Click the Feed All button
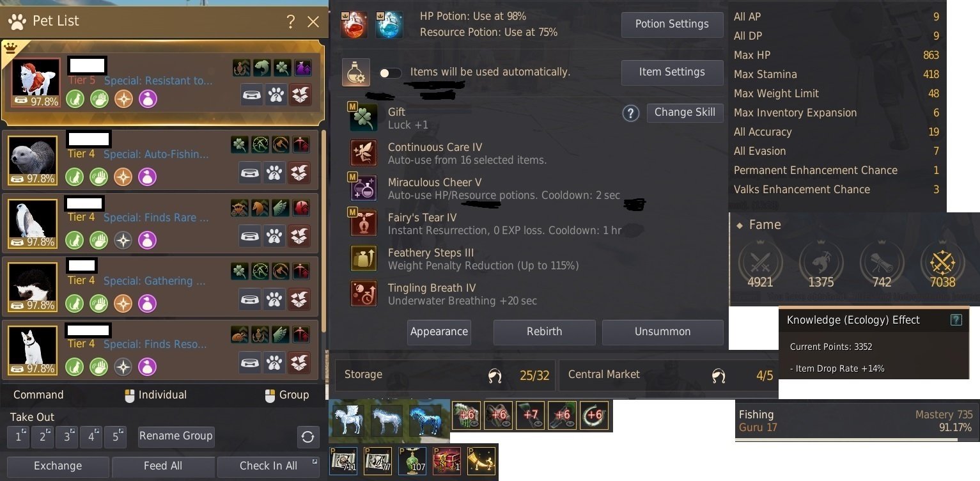Viewport: 980px width, 481px height. (x=163, y=466)
